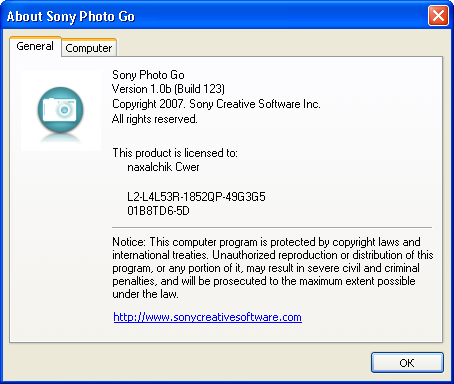Switch to the Computer tab
Image resolution: width=454 pixels, height=384 pixels.
point(89,48)
